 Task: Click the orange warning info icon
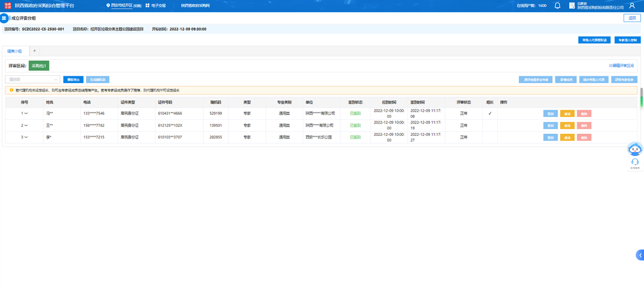point(11,90)
